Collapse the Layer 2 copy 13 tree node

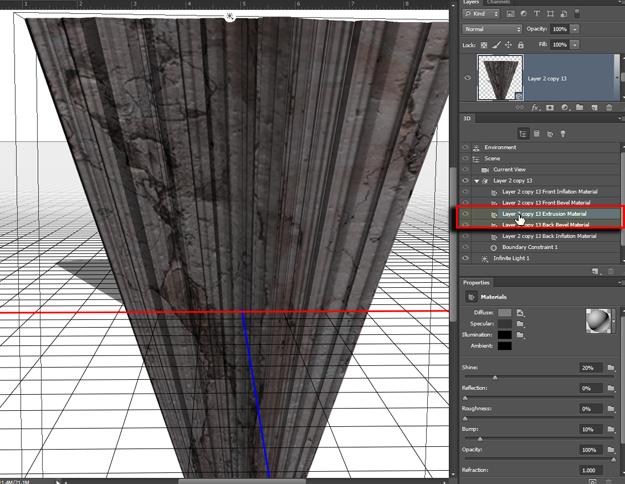click(x=476, y=181)
